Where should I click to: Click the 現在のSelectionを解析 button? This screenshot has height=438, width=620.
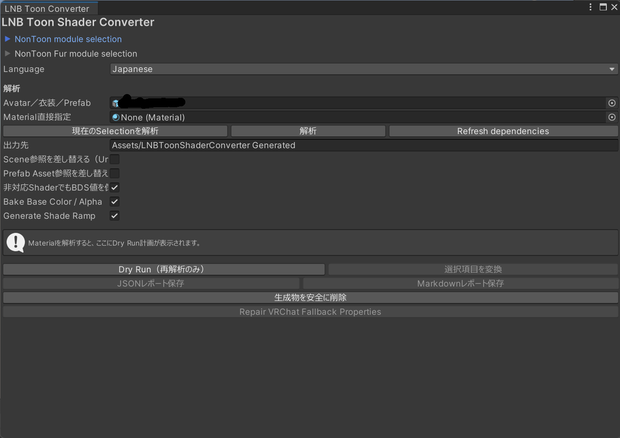pyautogui.click(x=115, y=131)
